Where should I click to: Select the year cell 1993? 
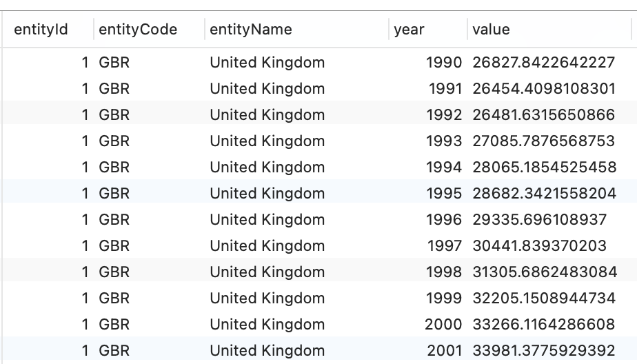pyautogui.click(x=444, y=141)
